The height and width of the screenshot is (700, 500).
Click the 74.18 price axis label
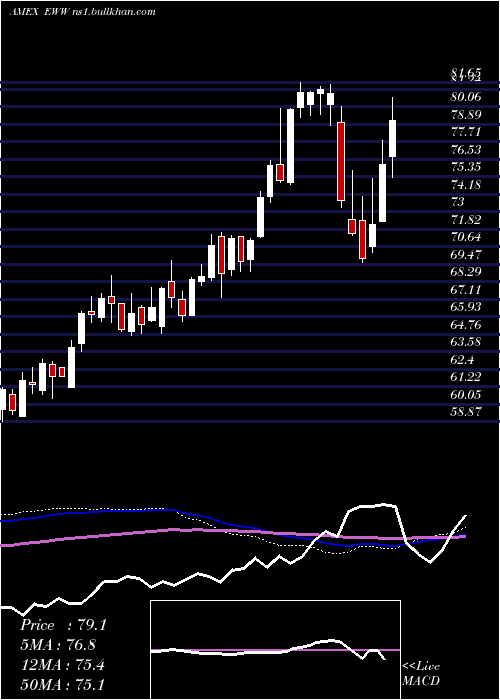point(466,184)
